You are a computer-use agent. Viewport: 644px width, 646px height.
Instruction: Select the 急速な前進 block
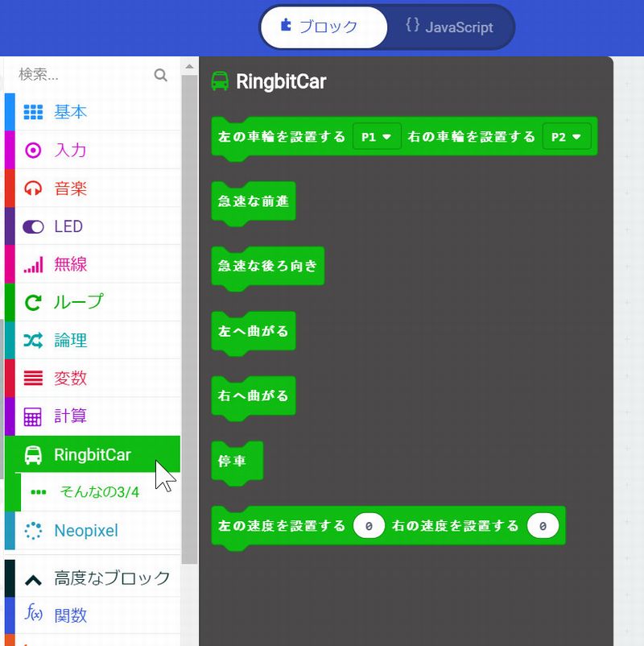point(253,201)
